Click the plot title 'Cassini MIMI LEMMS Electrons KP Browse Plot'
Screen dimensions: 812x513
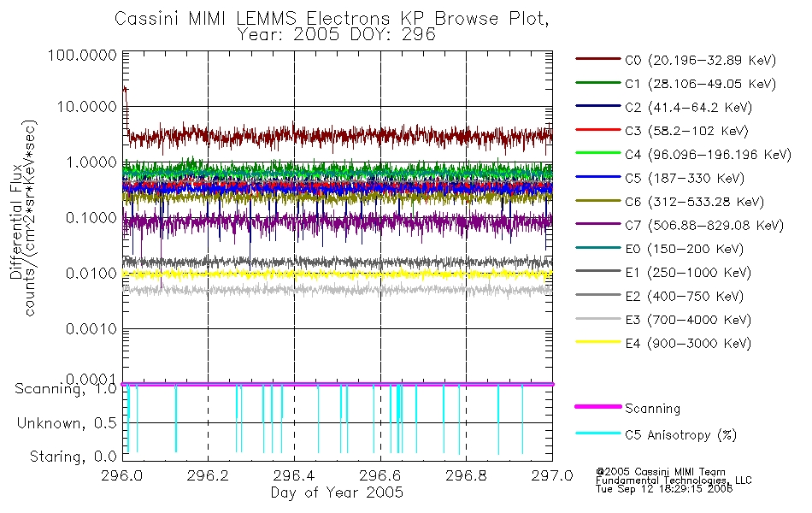[x=332, y=18]
